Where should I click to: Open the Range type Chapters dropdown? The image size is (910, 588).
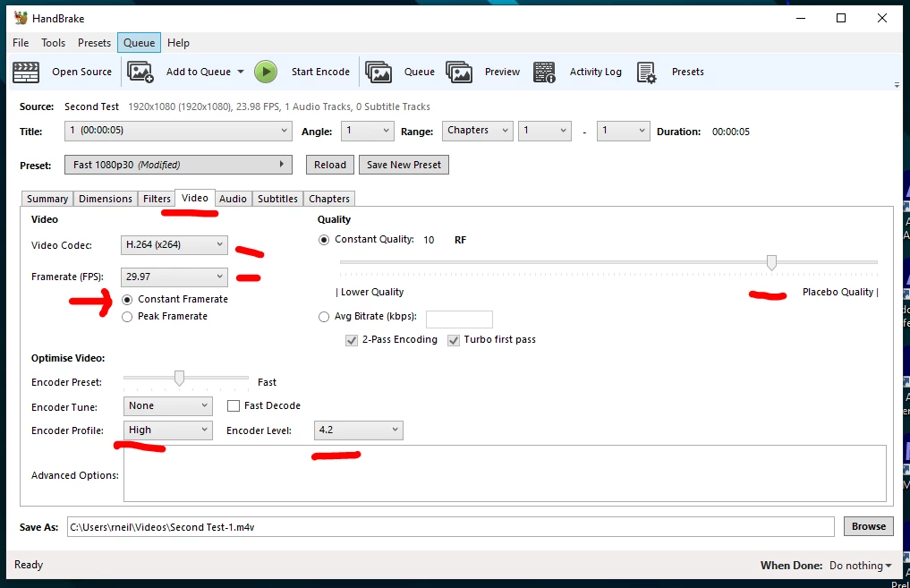coord(477,131)
